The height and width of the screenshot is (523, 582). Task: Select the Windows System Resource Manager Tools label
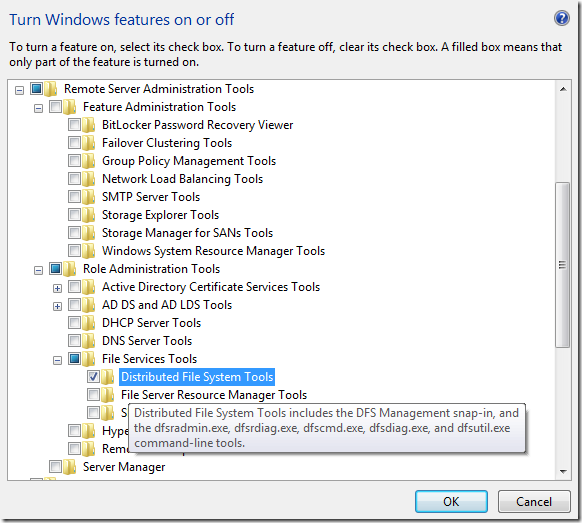(x=213, y=251)
